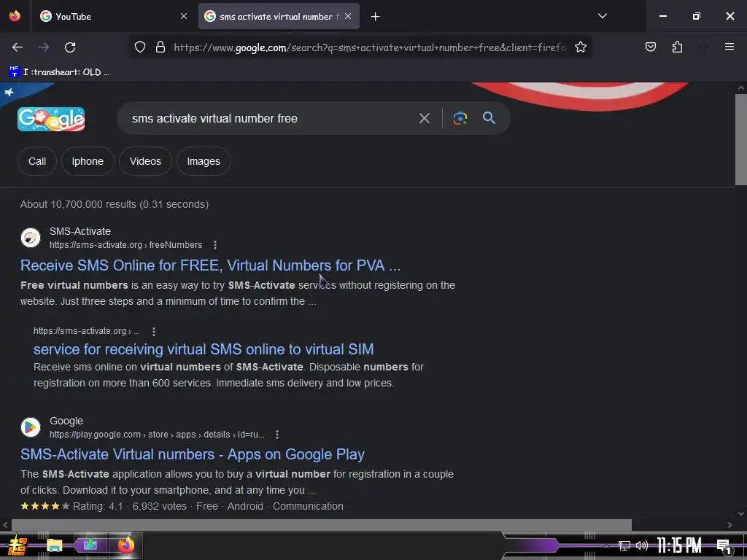The width and height of the screenshot is (747, 560).
Task: Open Receive SMS Online for FREE result
Action: (x=211, y=265)
